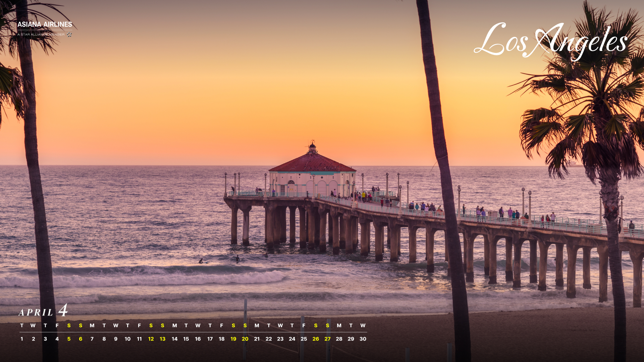This screenshot has width=644, height=362.
Task: Select calendar date 22
Action: point(269,339)
